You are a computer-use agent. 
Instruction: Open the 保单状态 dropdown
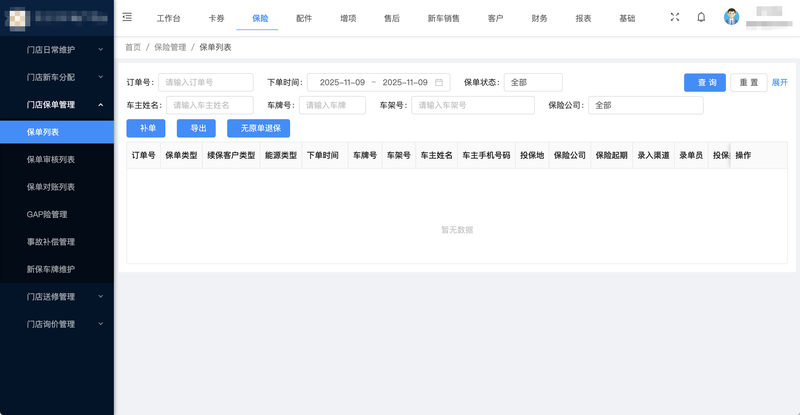[x=533, y=82]
